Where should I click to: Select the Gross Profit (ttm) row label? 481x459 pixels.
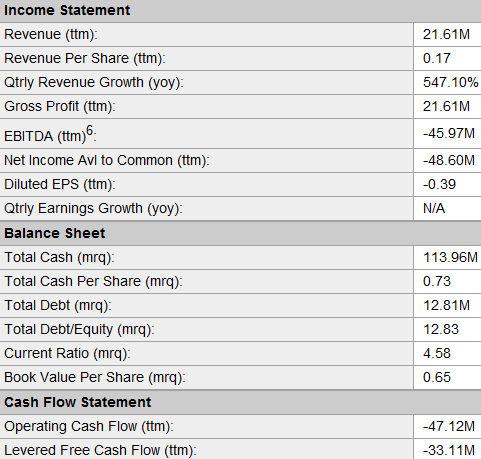pyautogui.click(x=60, y=106)
